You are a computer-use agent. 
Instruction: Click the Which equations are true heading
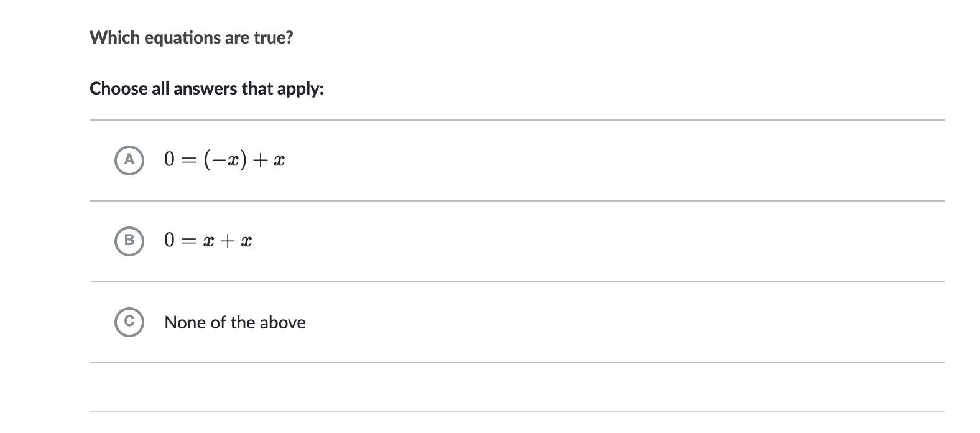pyautogui.click(x=192, y=37)
